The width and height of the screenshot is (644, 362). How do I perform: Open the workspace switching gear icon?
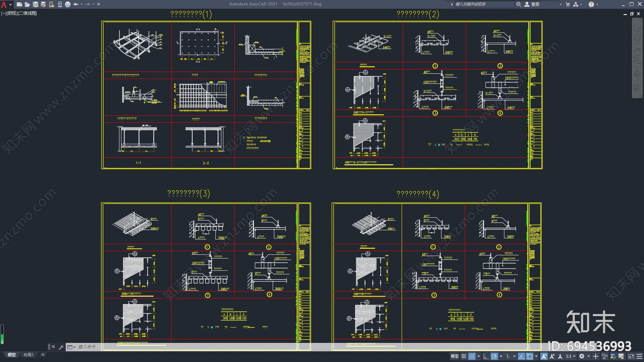pos(582,356)
